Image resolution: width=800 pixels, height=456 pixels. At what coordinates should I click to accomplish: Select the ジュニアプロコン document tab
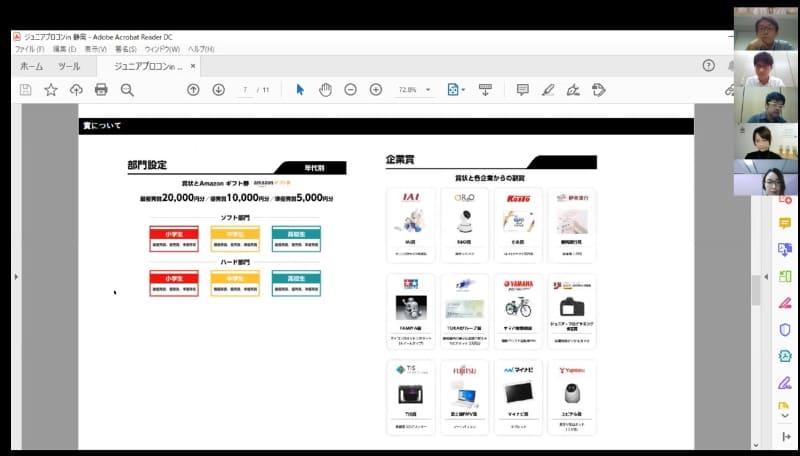148,66
